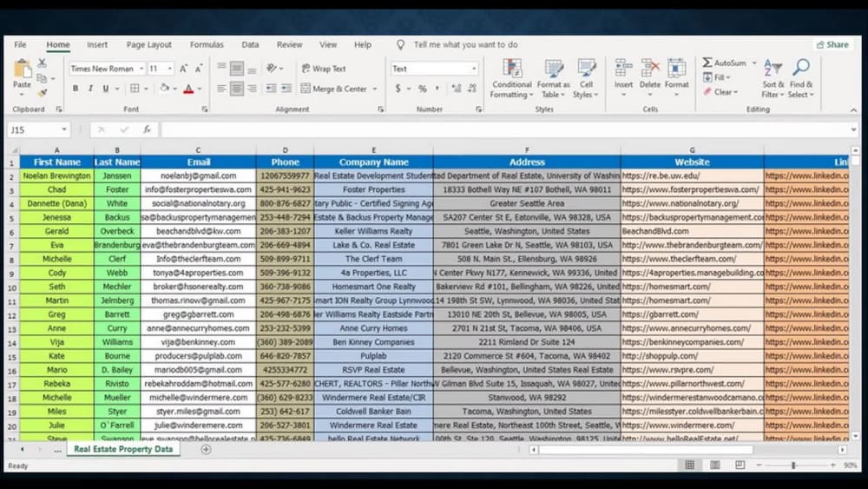Click the Comma Style icon
This screenshot has height=489, width=868.
437,89
